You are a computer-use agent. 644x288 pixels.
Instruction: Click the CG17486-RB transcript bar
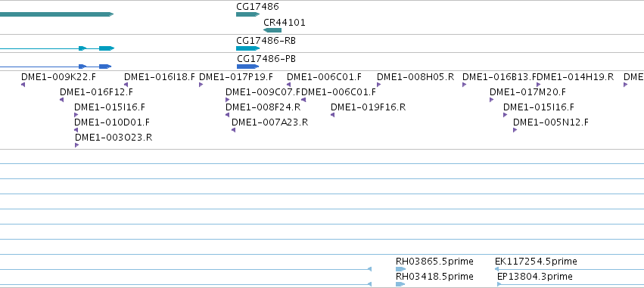(x=247, y=48)
